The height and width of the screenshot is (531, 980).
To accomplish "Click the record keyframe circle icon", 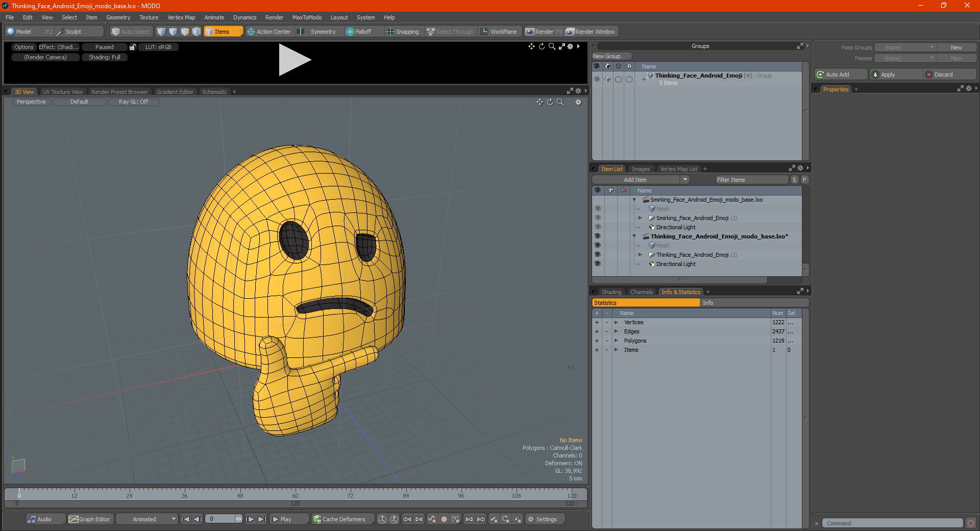I will tap(444, 519).
